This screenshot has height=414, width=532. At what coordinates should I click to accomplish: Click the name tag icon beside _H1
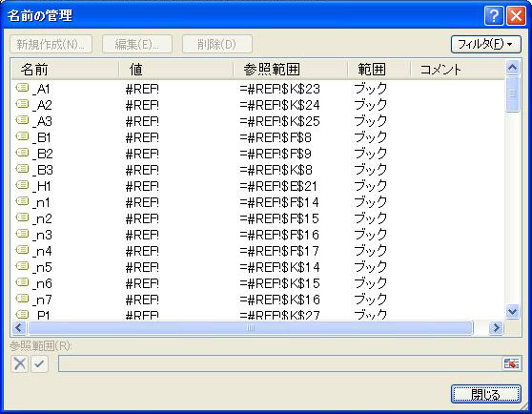[x=22, y=185]
